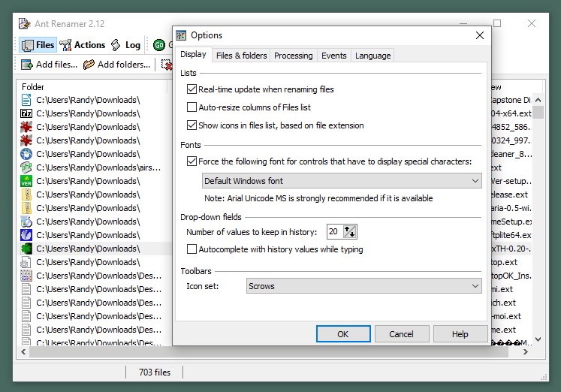The height and width of the screenshot is (392, 561).
Task: Click the file name ending xTH-0.20-.
Action: pyautogui.click(x=511, y=249)
